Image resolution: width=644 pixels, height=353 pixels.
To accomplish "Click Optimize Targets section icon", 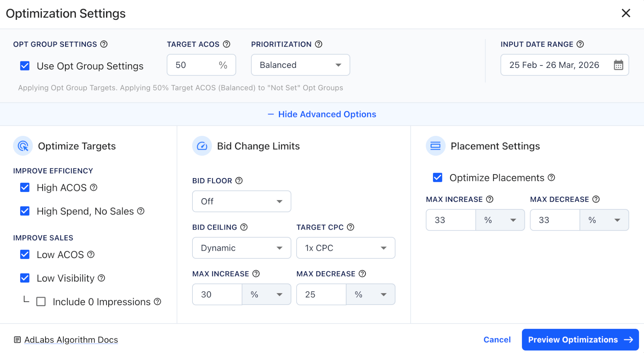I will point(23,146).
